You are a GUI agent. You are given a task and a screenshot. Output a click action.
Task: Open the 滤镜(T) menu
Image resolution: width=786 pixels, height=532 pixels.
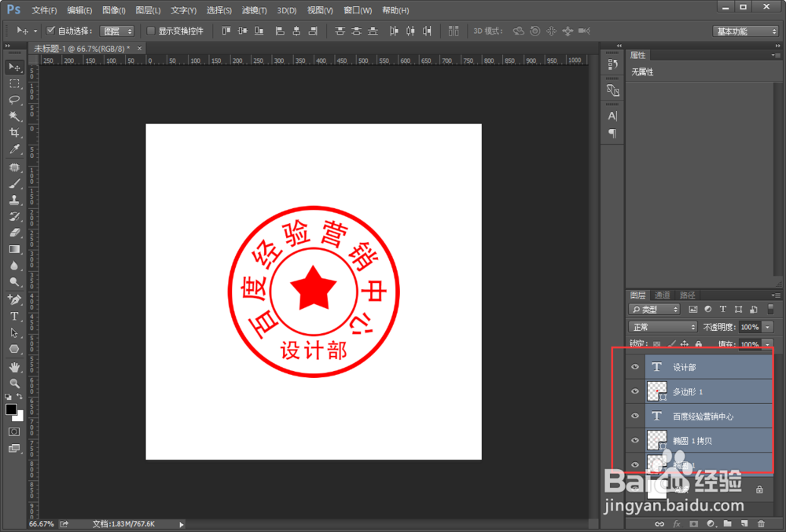[x=254, y=10]
